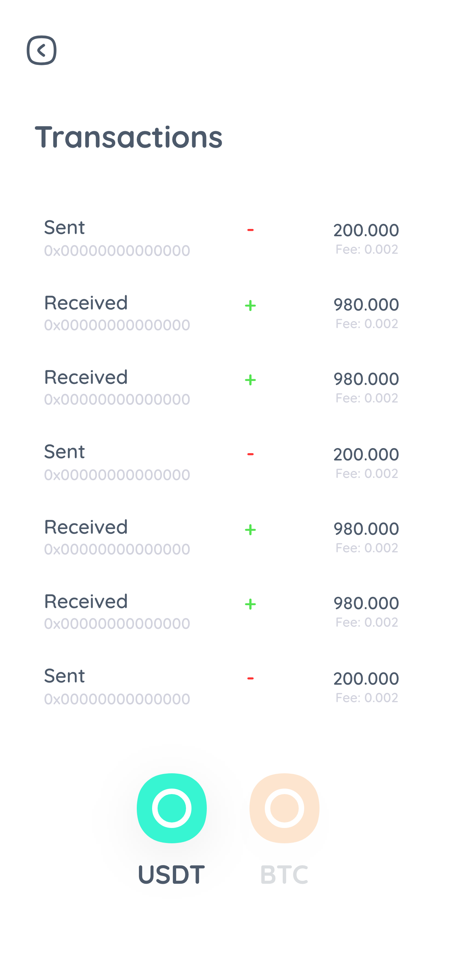Image resolution: width=453 pixels, height=980 pixels.
Task: Select the 200.000 amount on the bottom Sent transaction
Action: (366, 678)
